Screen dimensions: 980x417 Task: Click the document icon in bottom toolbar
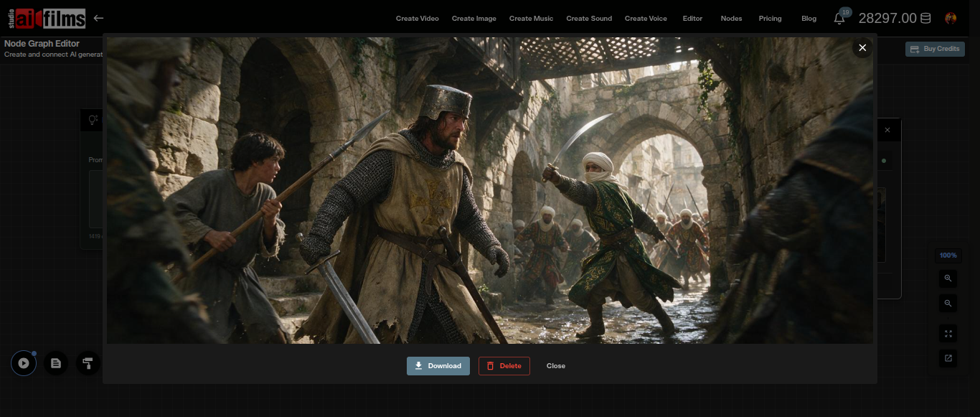click(x=56, y=363)
